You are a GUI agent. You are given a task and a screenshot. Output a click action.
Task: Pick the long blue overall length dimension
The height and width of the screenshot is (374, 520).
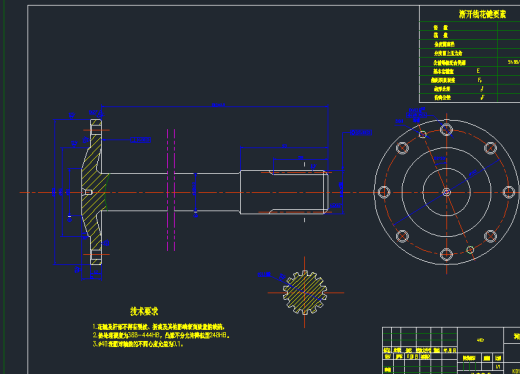pos(215,106)
